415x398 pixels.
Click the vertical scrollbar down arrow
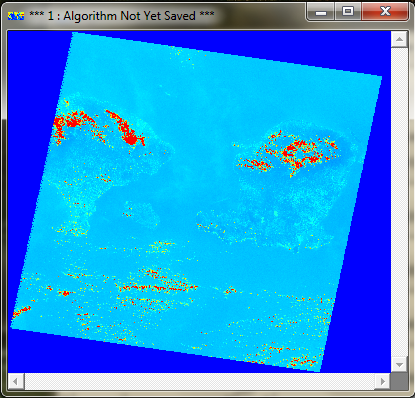pos(399,364)
